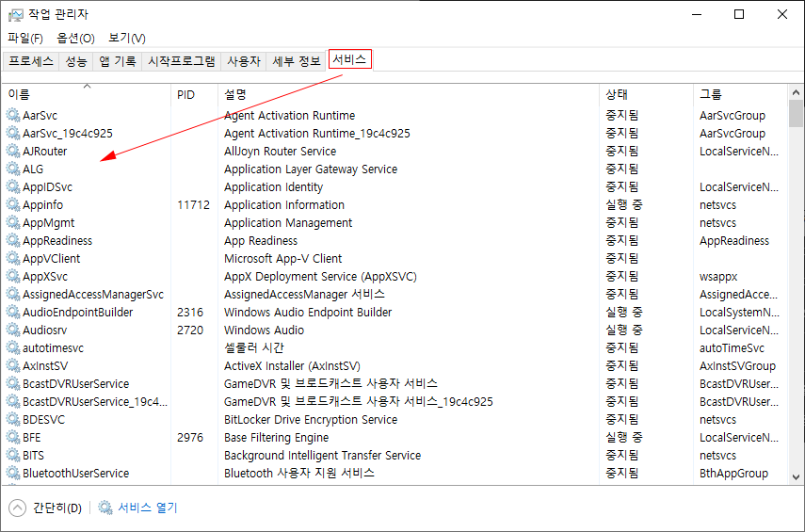Viewport: 805px width, 532px height.
Task: Click the Application Layer Gateway Service description
Action: 311,169
